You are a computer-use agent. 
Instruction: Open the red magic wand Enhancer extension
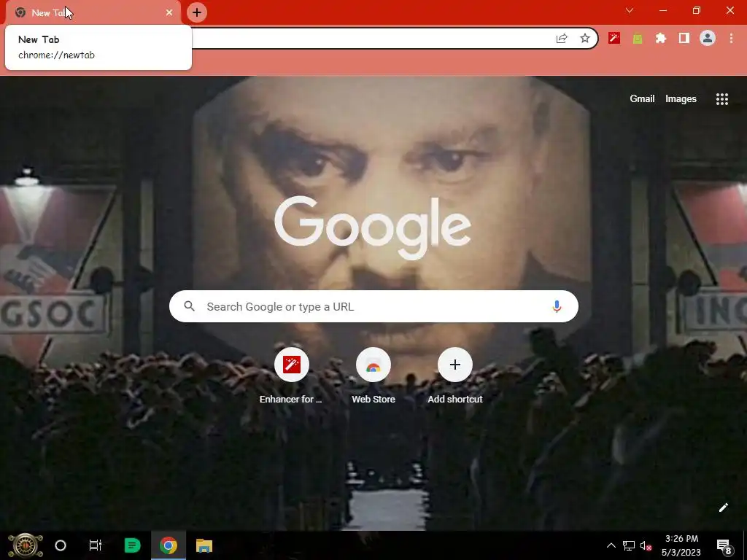(614, 38)
